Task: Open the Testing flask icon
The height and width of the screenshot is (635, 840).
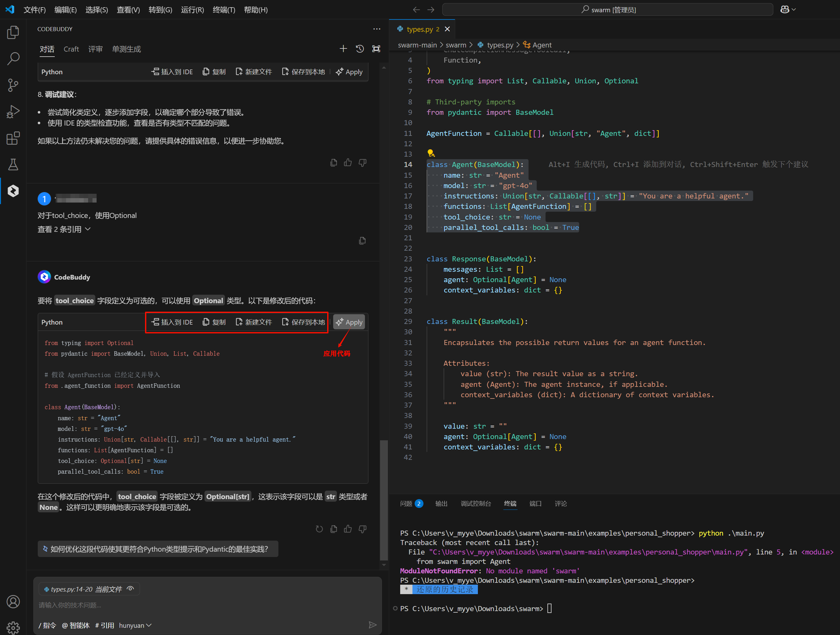Action: point(13,164)
